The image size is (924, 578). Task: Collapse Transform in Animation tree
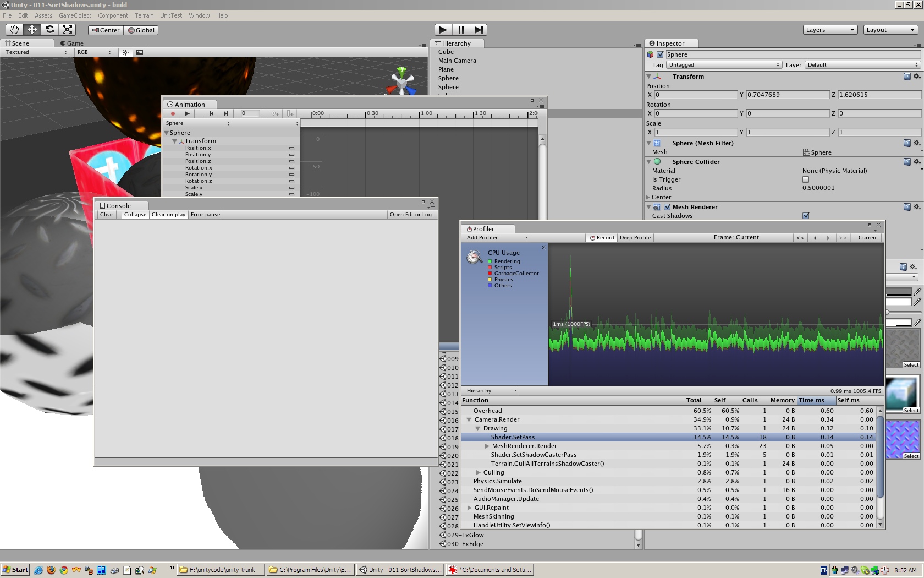[x=174, y=141]
